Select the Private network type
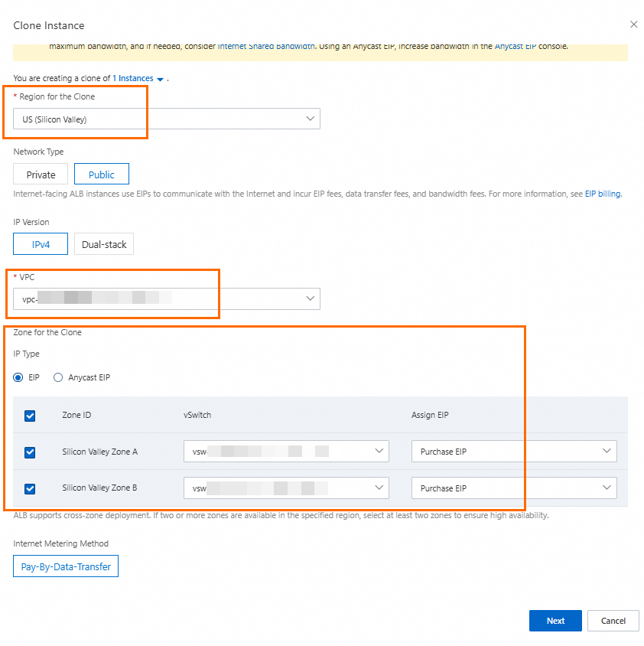This screenshot has height=646, width=644. coord(41,175)
